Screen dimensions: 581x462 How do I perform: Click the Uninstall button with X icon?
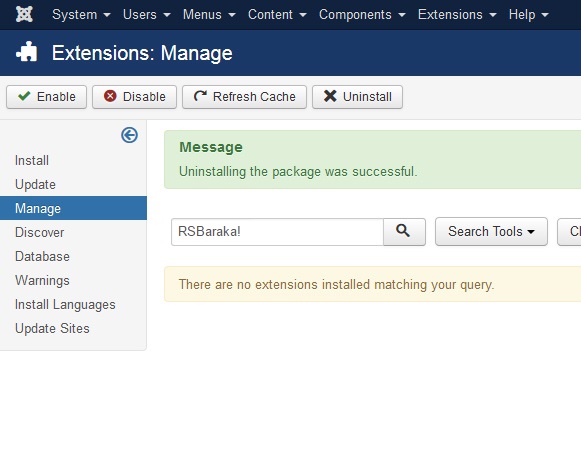[x=357, y=97]
